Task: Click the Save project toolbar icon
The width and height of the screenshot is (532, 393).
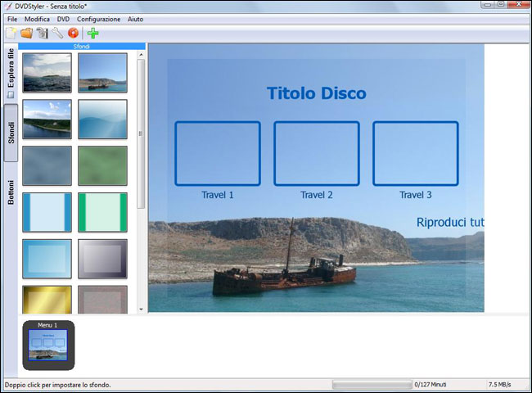Action: click(43, 34)
